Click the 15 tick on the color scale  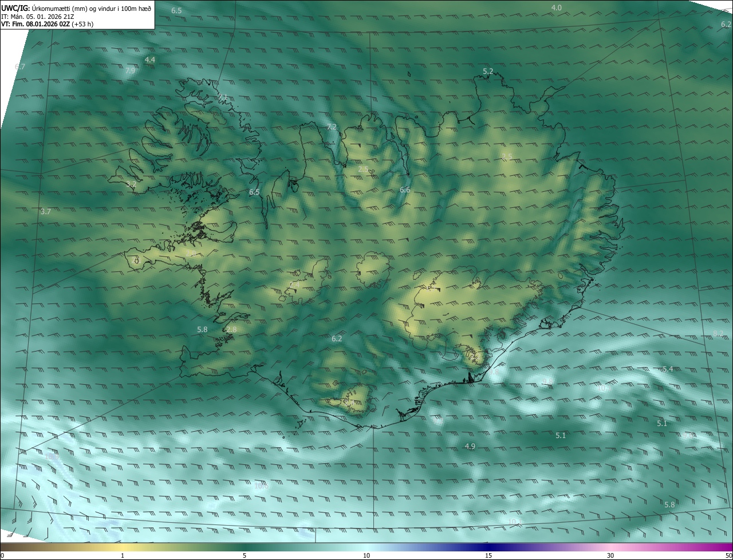[x=488, y=555]
